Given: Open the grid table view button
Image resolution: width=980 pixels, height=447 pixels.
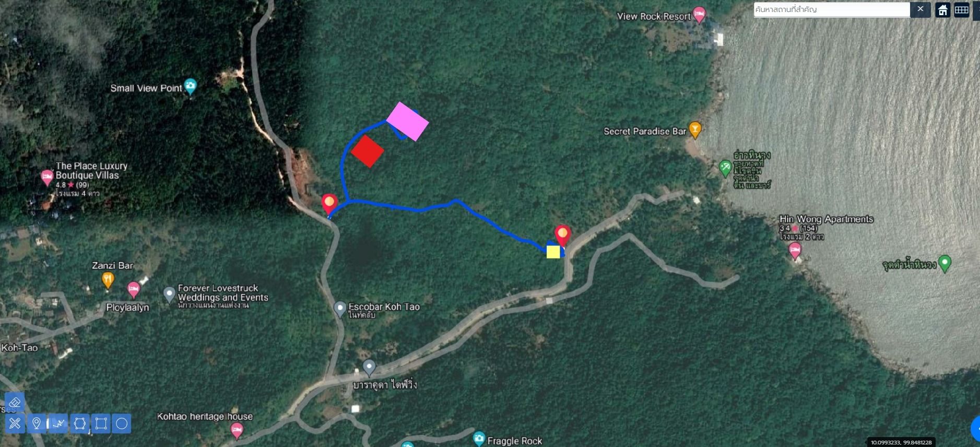Looking at the screenshot, I should (x=962, y=10).
